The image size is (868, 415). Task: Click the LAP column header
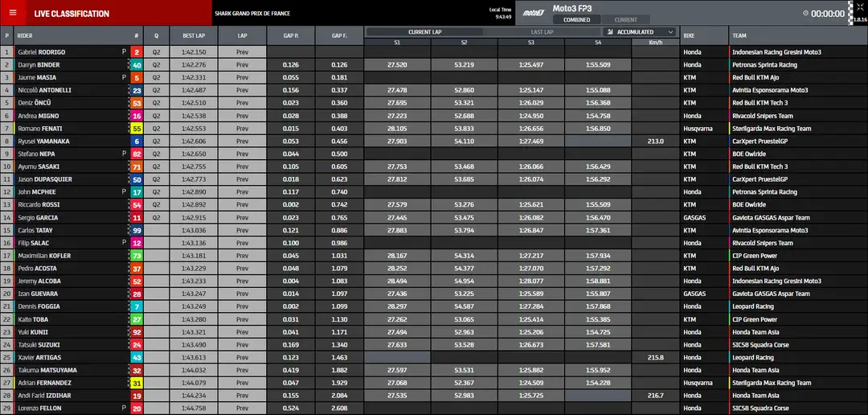[x=243, y=35]
